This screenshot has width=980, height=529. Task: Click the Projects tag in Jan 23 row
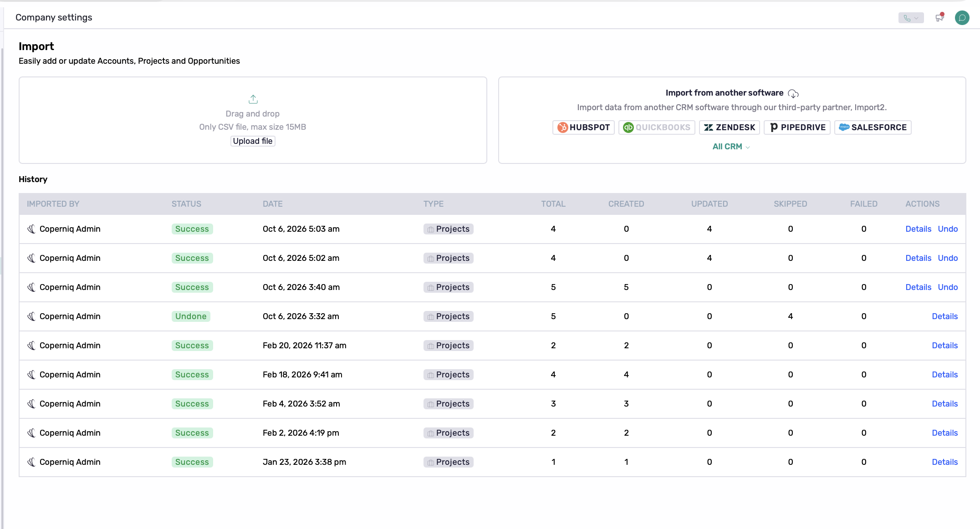click(x=449, y=462)
